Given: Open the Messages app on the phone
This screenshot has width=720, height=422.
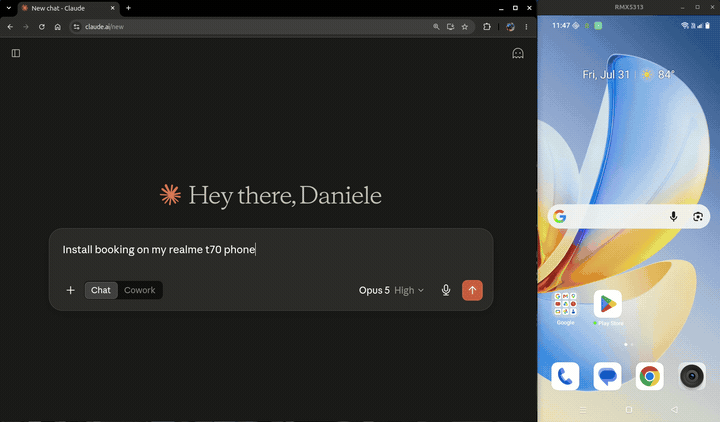Looking at the screenshot, I should [607, 376].
